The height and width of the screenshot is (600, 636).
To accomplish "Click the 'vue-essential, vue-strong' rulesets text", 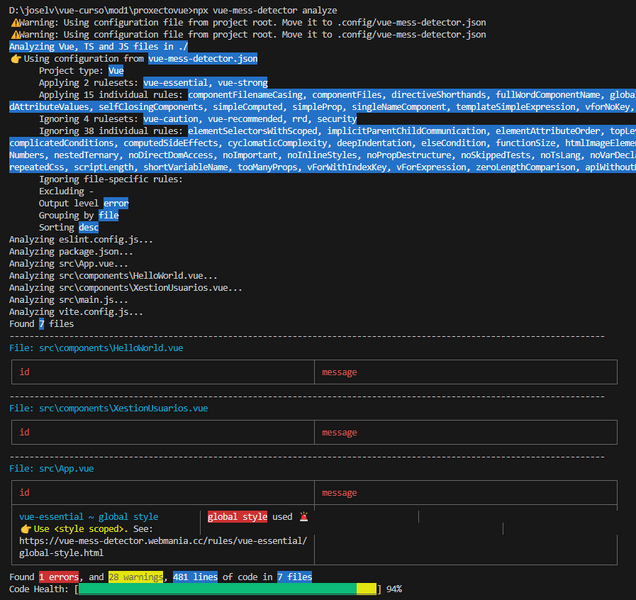I will tap(205, 83).
